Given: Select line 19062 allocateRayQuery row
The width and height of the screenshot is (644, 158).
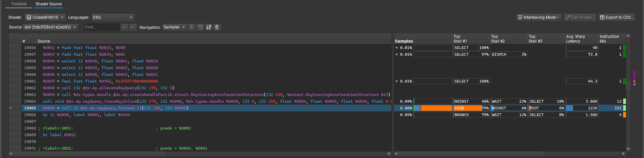Looking at the screenshot, I should click(207, 88).
